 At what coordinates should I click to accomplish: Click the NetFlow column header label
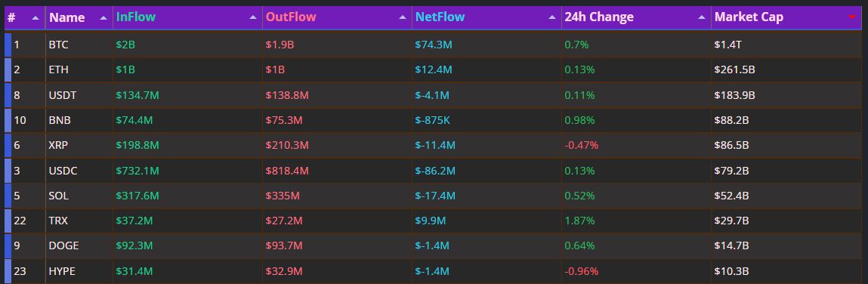point(440,17)
